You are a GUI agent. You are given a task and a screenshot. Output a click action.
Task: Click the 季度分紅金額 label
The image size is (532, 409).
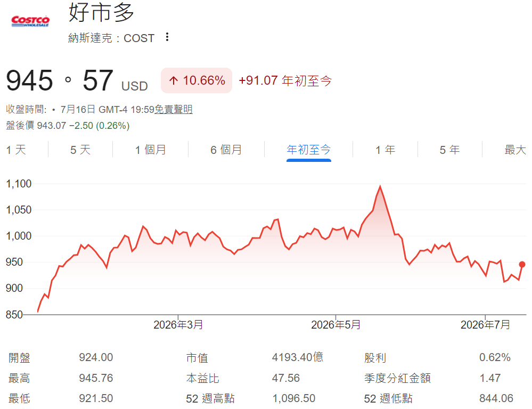pyautogui.click(x=398, y=378)
